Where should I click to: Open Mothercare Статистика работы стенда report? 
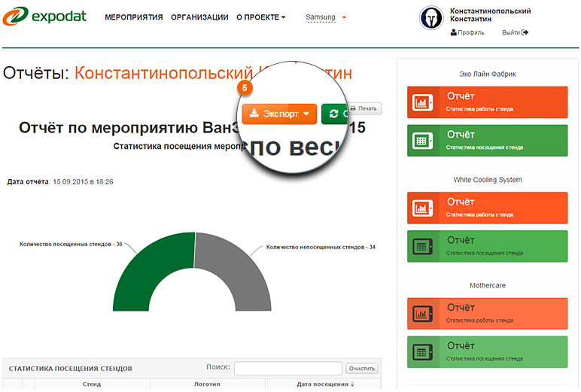487,314
